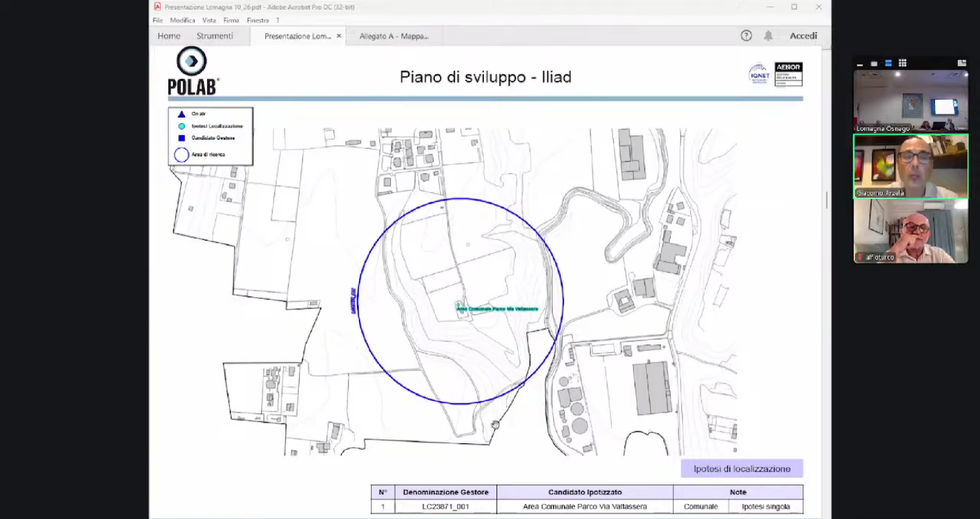
Task: Click the teal Area Comunale Parco Via Valtassera map label
Action: 497,309
